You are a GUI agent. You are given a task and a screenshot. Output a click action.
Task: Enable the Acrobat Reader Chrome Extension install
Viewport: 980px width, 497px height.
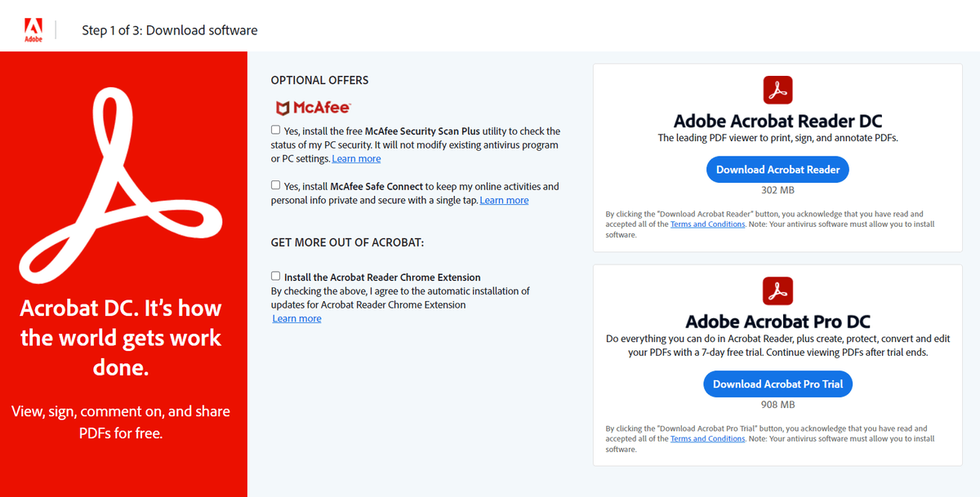pos(275,275)
